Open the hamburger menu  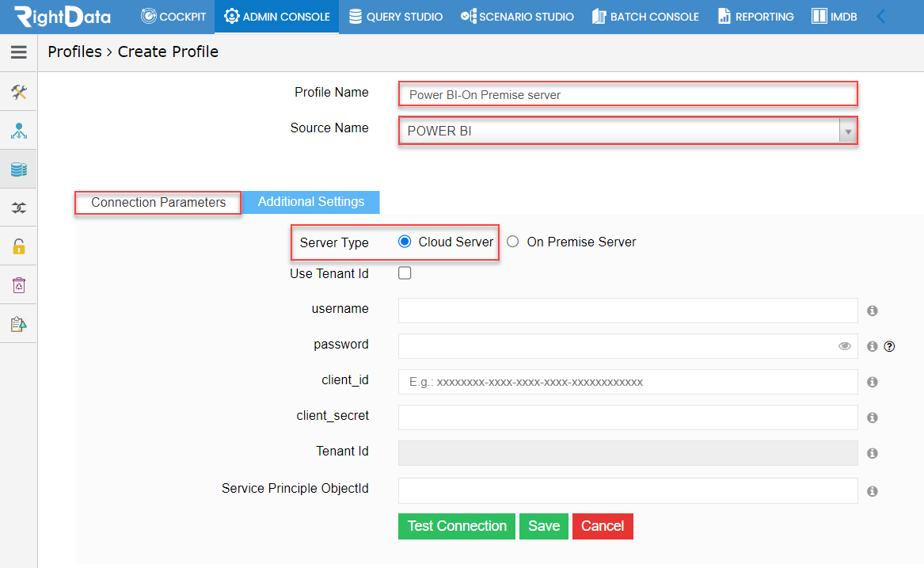pos(19,52)
